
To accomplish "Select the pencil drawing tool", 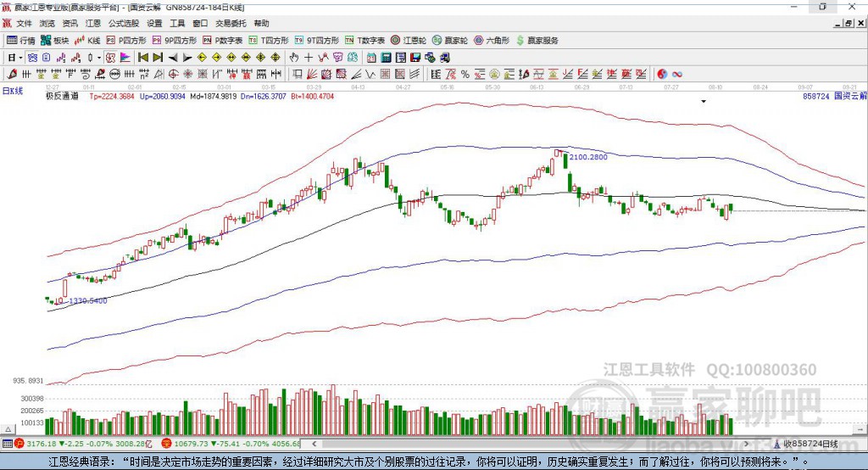I will coord(12,75).
